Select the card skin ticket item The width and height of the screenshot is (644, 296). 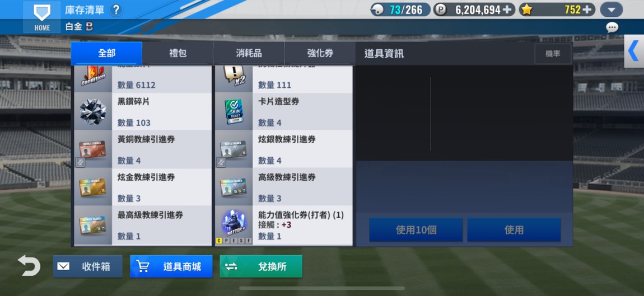coord(283,112)
